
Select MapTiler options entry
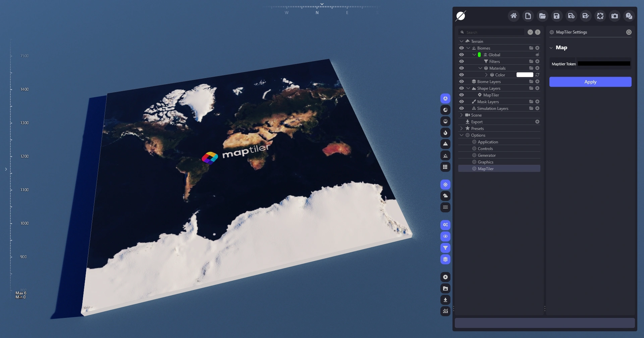click(x=499, y=168)
